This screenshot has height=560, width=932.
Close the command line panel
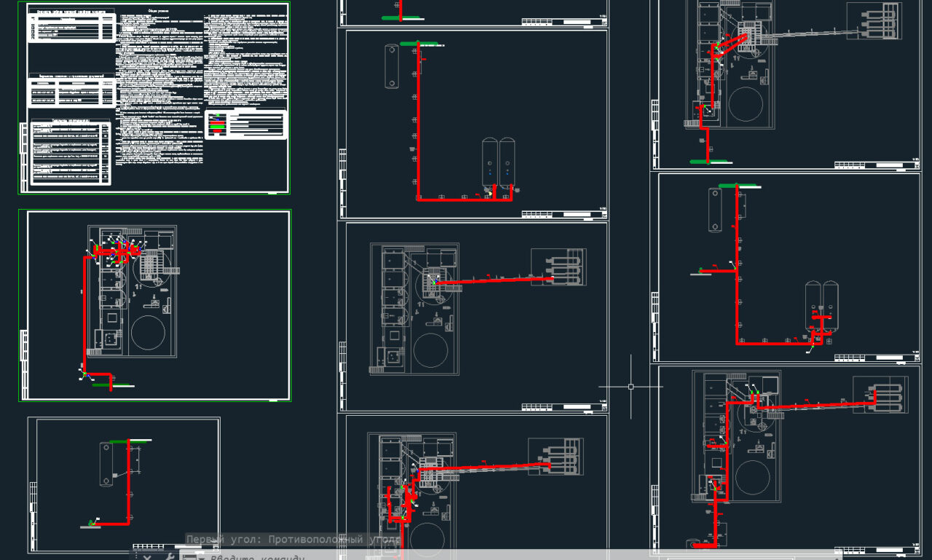click(x=147, y=557)
